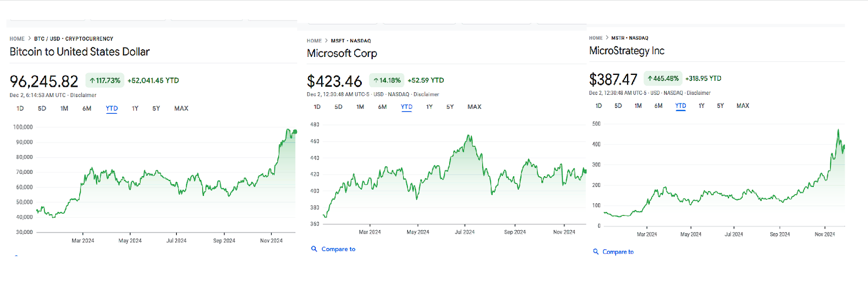The height and width of the screenshot is (290, 868).
Task: Select 5D range on Bitcoin chart
Action: click(x=42, y=108)
